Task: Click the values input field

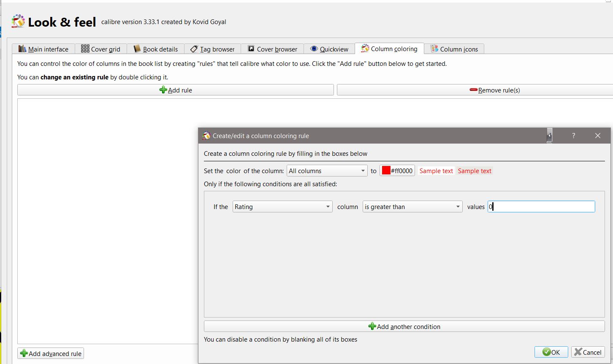Action: click(541, 207)
